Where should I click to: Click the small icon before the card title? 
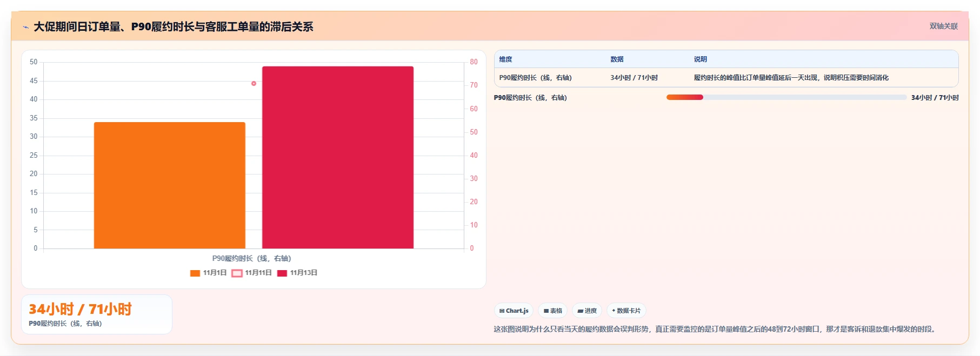click(25, 27)
